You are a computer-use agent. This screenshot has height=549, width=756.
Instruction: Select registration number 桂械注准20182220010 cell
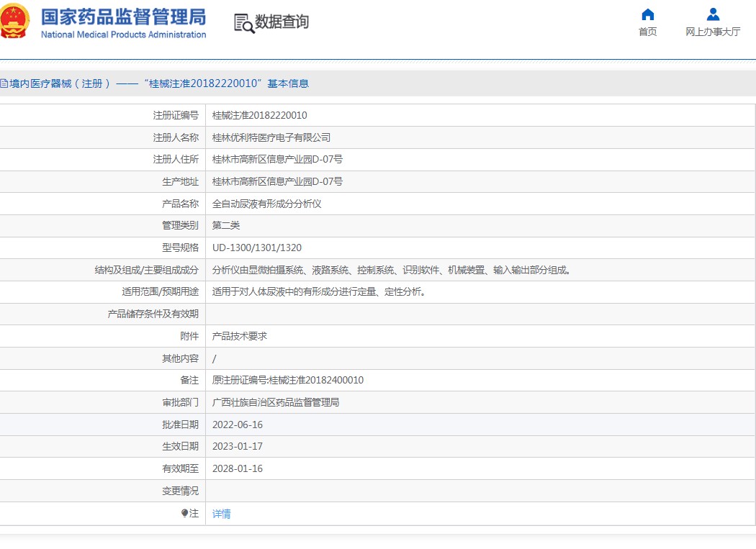[x=259, y=115]
